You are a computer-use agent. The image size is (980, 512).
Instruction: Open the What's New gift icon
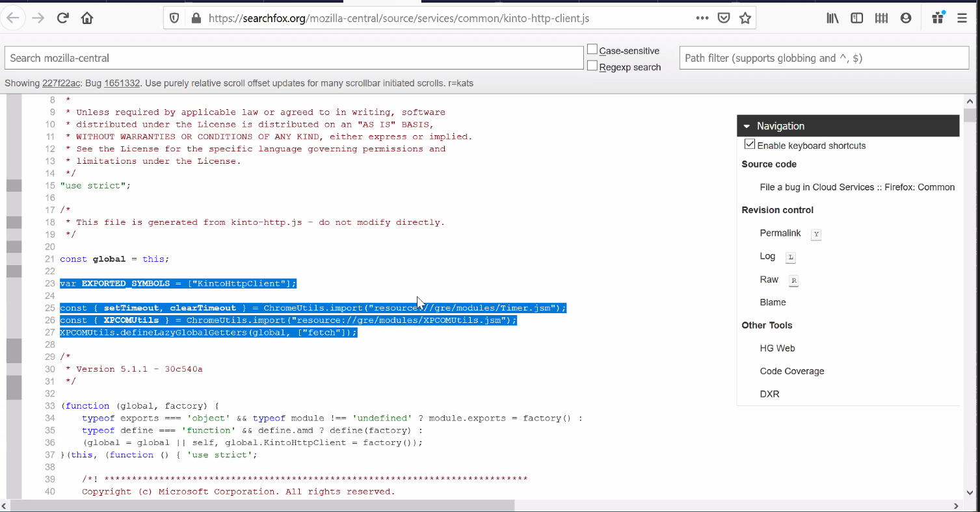tap(937, 18)
